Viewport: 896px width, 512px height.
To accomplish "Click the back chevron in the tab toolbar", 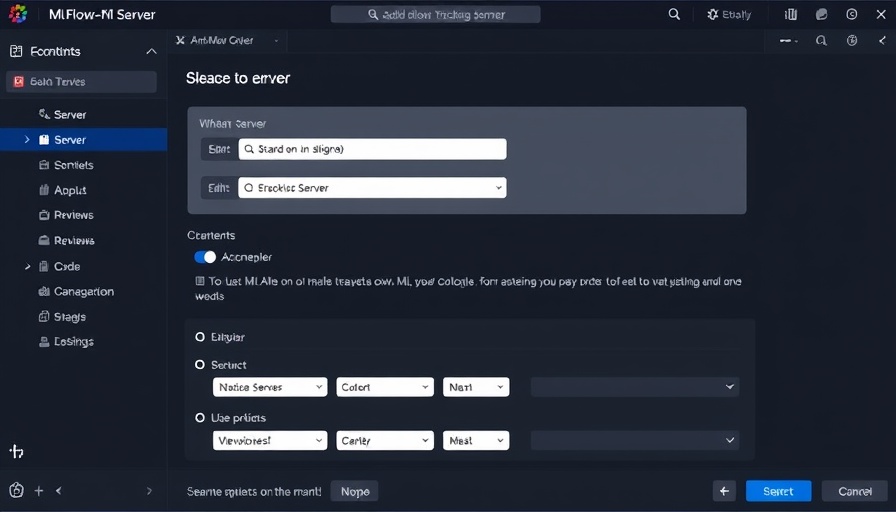I will (x=882, y=41).
